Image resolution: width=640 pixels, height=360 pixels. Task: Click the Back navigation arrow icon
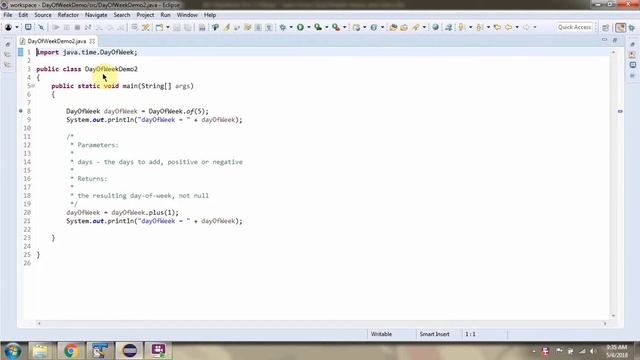tap(508, 27)
